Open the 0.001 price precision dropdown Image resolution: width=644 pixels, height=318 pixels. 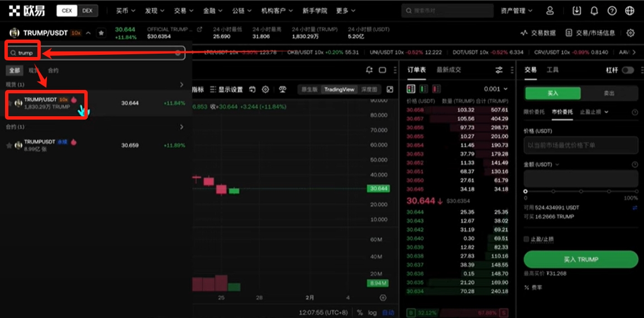point(496,89)
